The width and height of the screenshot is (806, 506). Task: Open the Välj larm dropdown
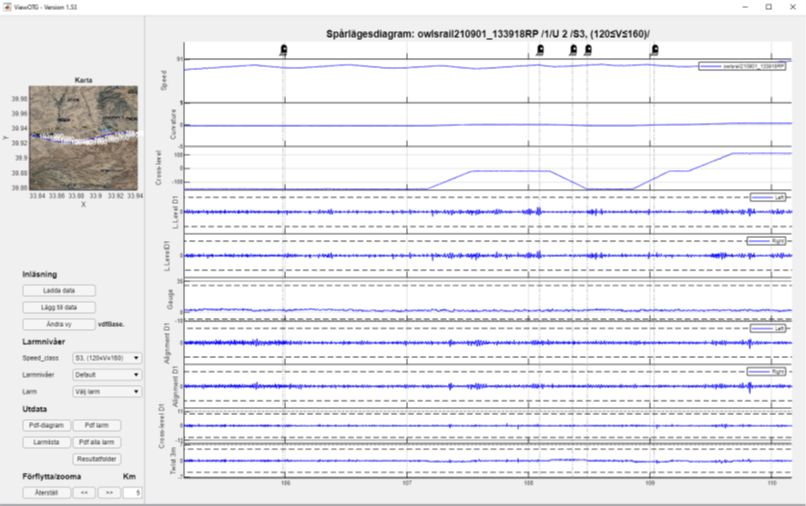coord(107,392)
